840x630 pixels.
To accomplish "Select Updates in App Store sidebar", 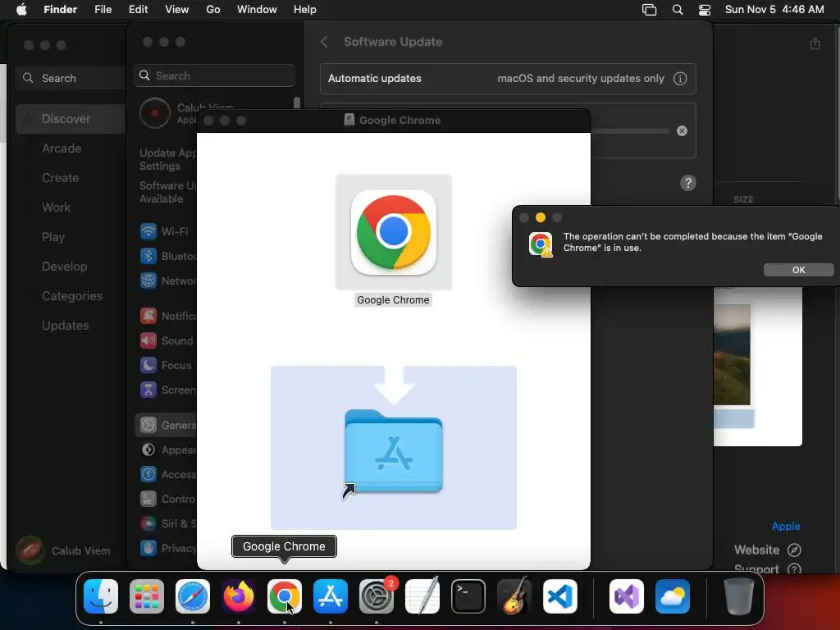I will click(66, 325).
